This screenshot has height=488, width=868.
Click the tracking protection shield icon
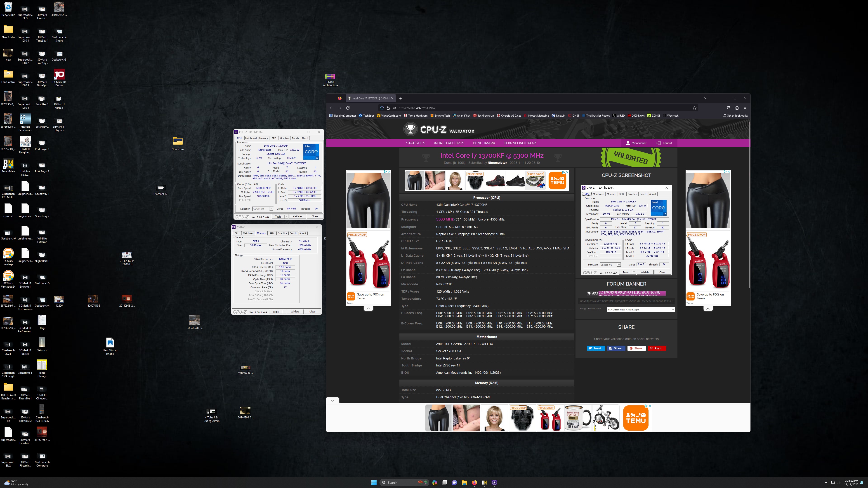(382, 108)
